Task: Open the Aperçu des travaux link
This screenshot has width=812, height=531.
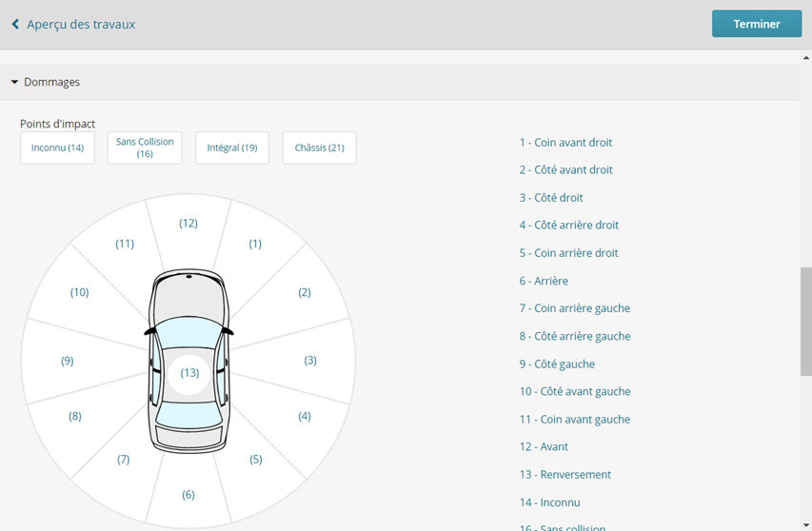Action: (81, 25)
